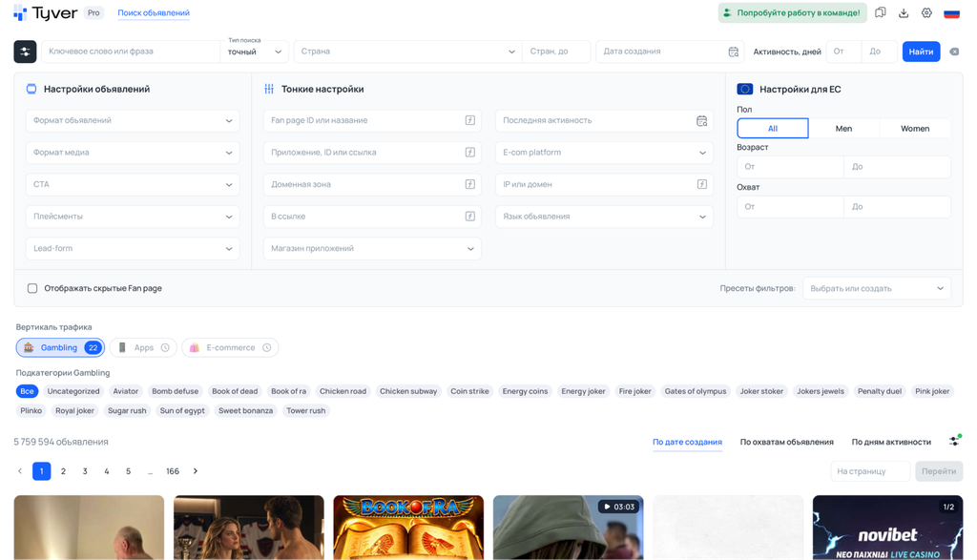Click the Pro badge

94,12
